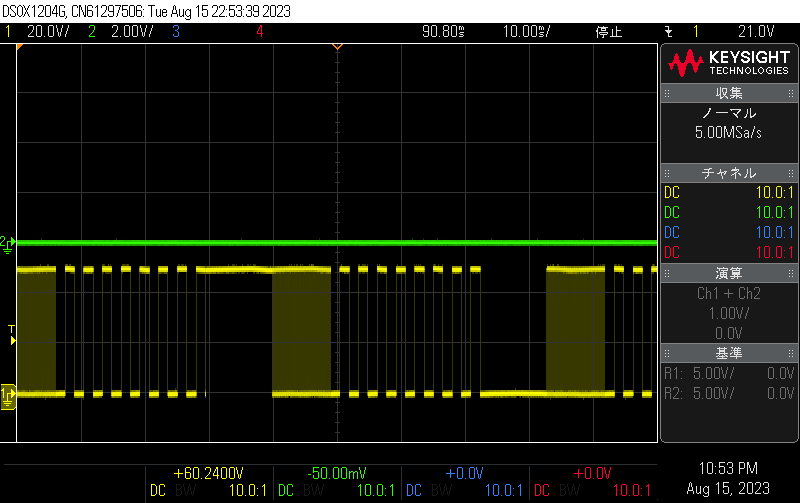This screenshot has width=800, height=503.
Task: Toggle the 停止 run/stop status indicator
Action: [609, 32]
